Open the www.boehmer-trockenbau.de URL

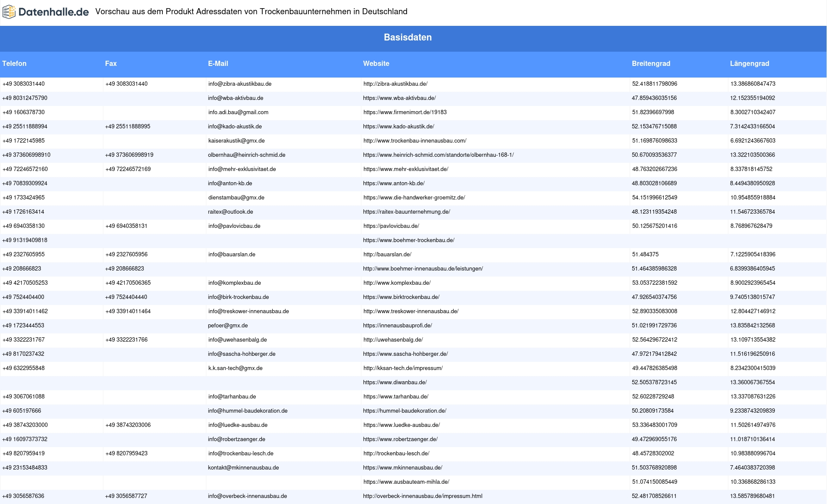click(409, 240)
